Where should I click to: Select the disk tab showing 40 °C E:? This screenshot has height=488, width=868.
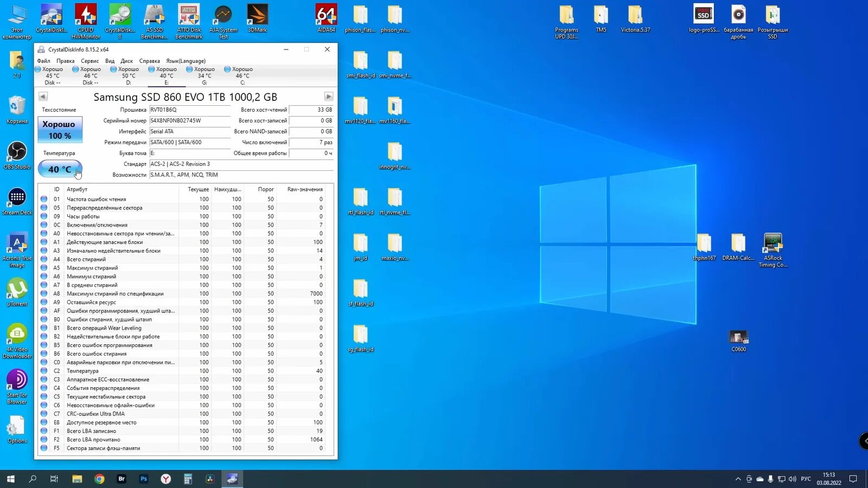point(167,76)
